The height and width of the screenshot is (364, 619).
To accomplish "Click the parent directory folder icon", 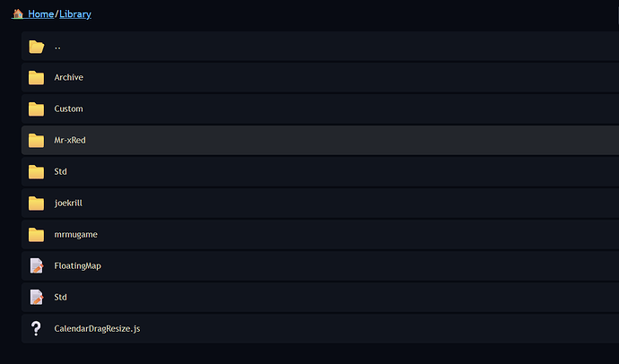I will click(x=36, y=47).
